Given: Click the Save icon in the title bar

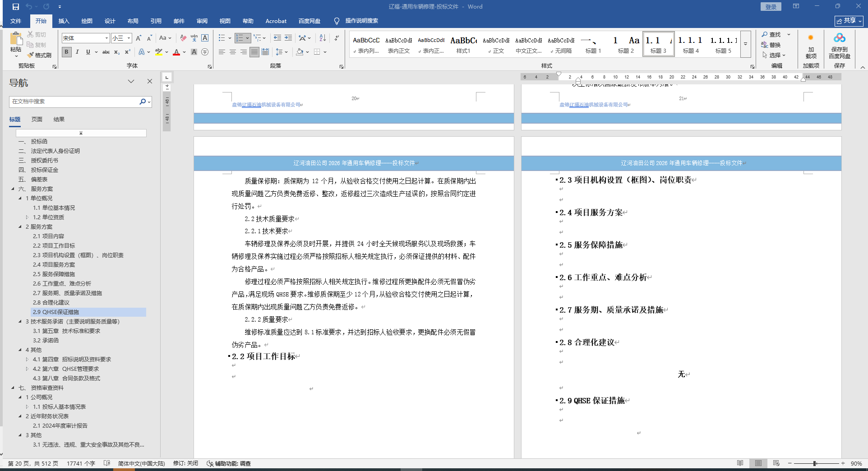Looking at the screenshot, I should pos(16,7).
